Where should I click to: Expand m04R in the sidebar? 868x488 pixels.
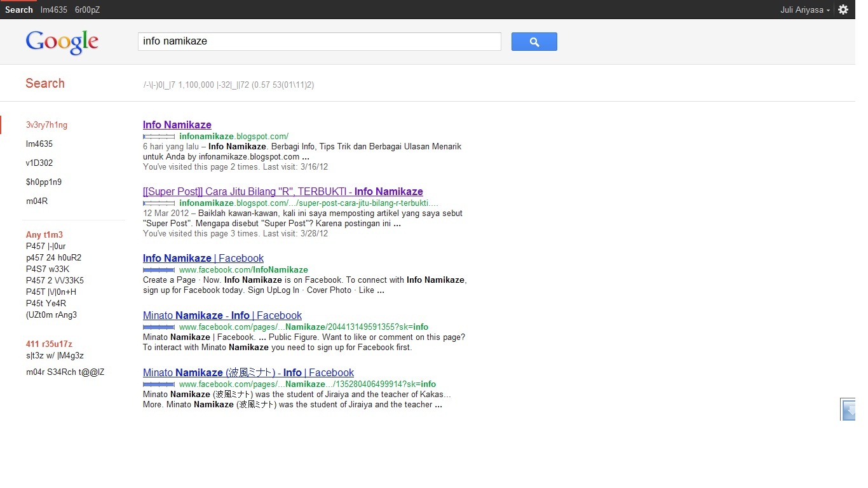click(37, 201)
